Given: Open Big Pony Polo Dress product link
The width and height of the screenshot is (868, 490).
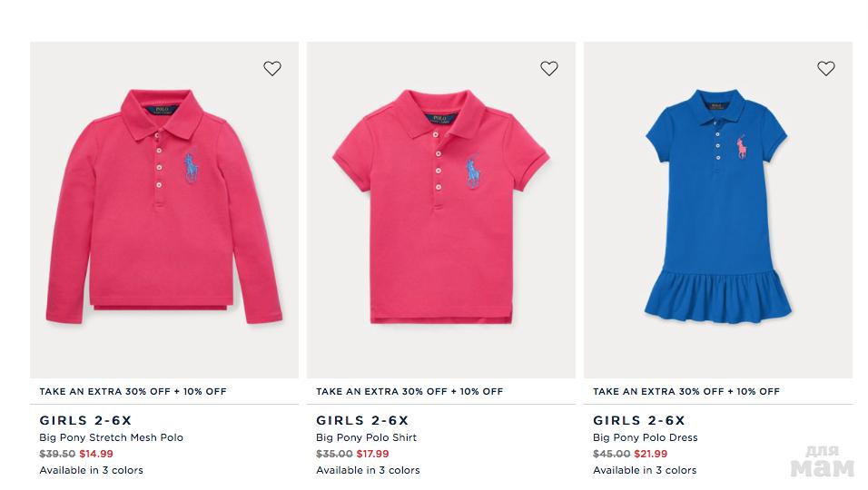Looking at the screenshot, I should click(645, 437).
